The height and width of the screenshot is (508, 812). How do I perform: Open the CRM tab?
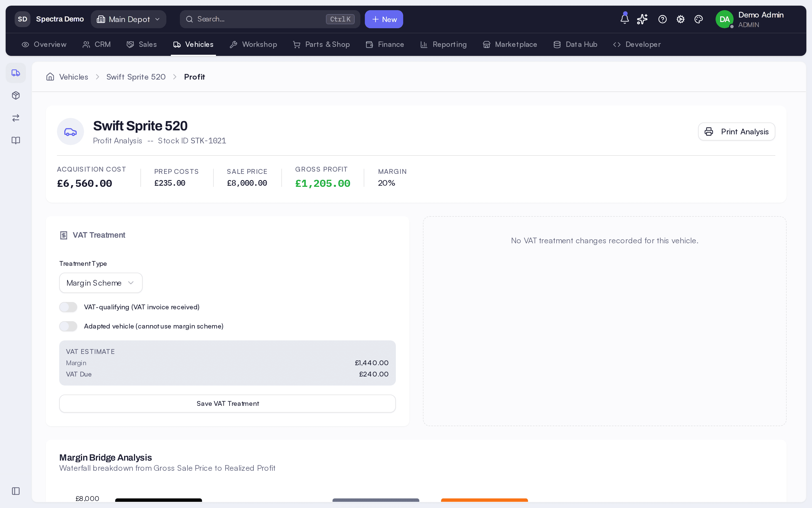coord(97,44)
